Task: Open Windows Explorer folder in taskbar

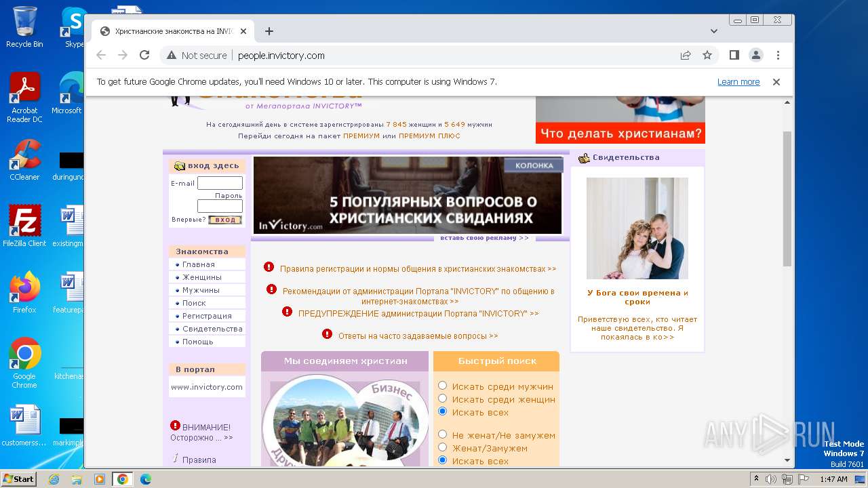Action: (x=77, y=479)
